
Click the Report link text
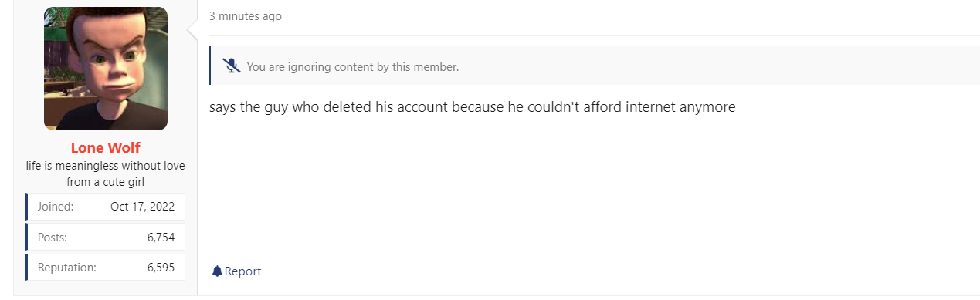(x=242, y=271)
